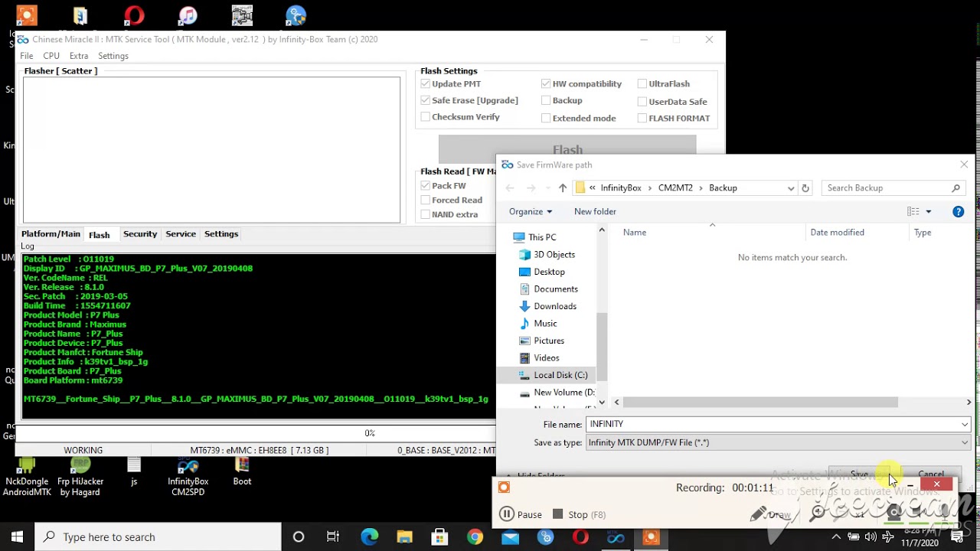
Task: Open the Opera shortcut on the desktop
Action: (x=134, y=15)
